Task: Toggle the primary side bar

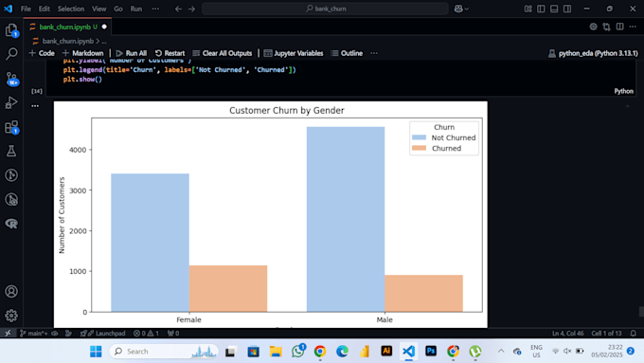Action: click(x=541, y=9)
